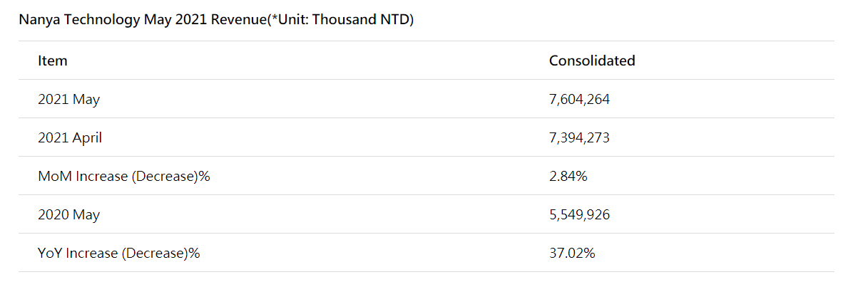Select the 2020 May row label
The width and height of the screenshot is (868, 282).
(68, 215)
